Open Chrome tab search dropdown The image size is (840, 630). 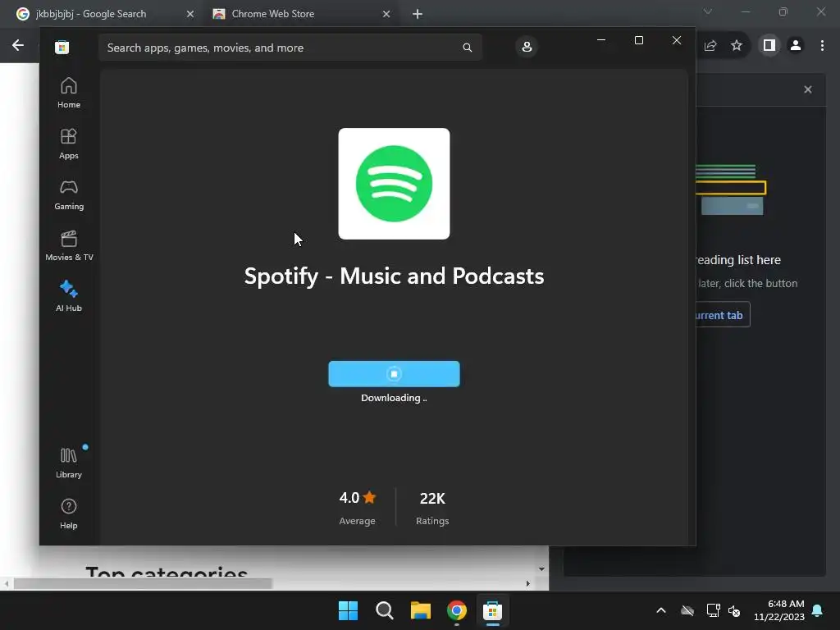pos(708,11)
